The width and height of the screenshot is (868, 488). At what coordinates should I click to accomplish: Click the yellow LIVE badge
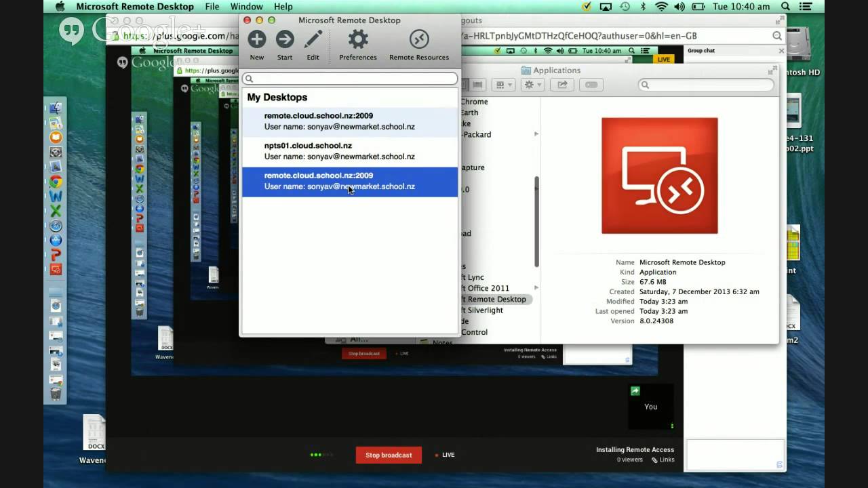tap(663, 60)
